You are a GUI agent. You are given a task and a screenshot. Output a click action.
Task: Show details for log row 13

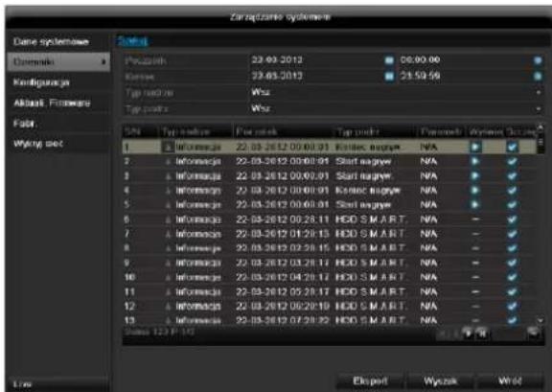512,320
